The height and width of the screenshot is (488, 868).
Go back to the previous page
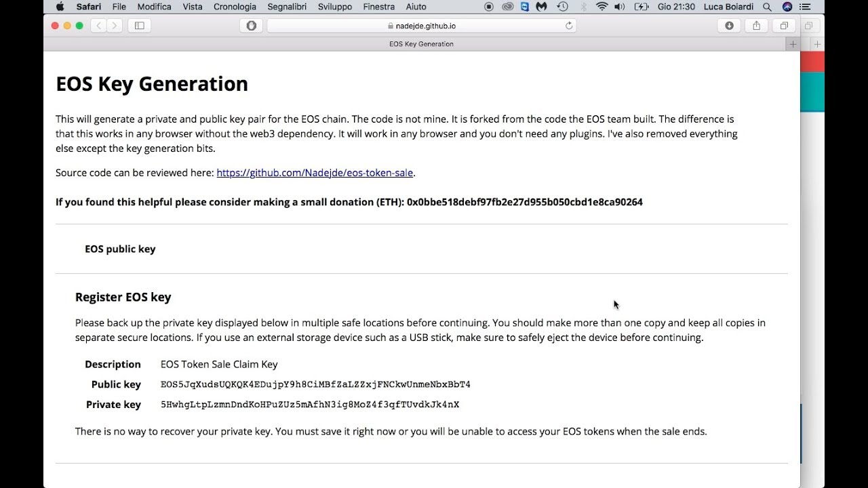coord(99,26)
